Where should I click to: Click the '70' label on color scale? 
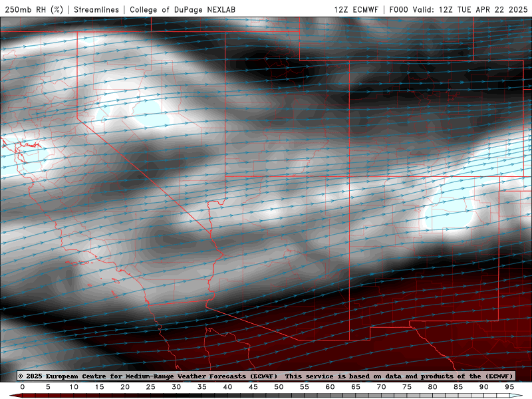[x=381, y=387]
